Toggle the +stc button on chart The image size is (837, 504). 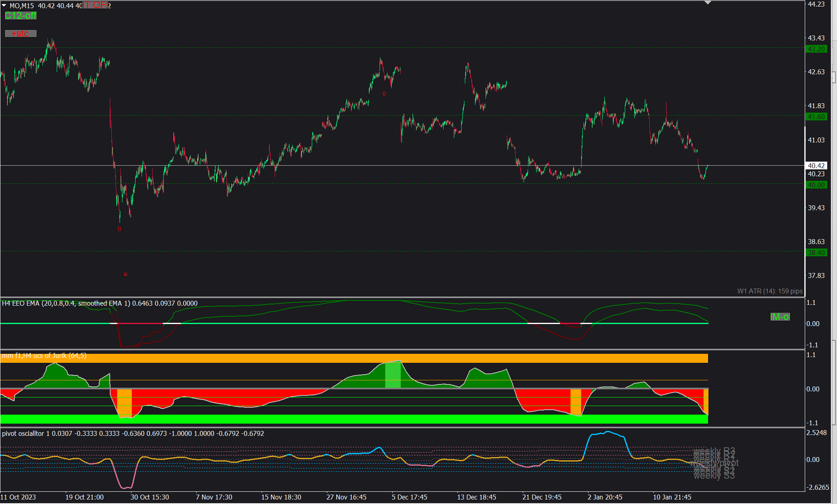point(20,33)
